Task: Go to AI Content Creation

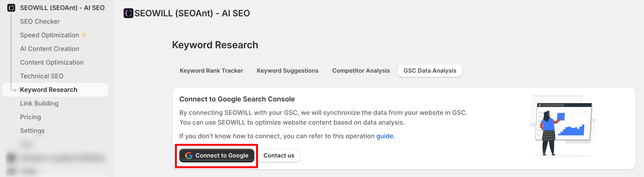Action: tap(50, 49)
